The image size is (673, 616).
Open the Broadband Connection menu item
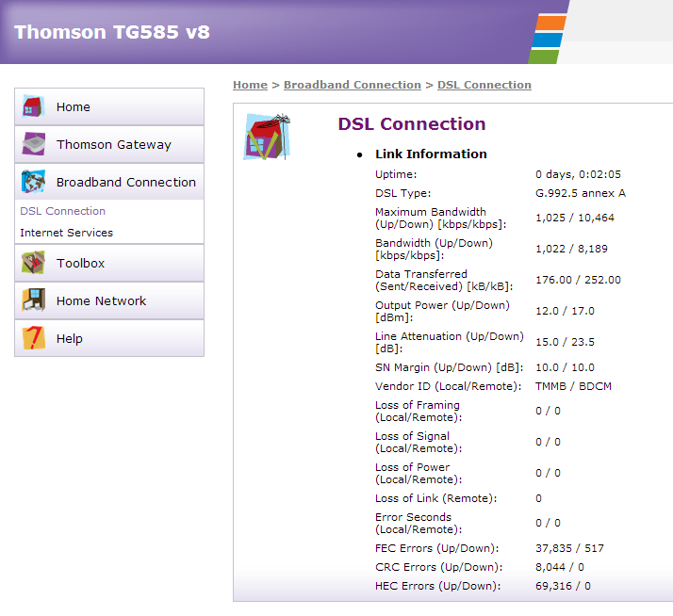click(x=109, y=182)
